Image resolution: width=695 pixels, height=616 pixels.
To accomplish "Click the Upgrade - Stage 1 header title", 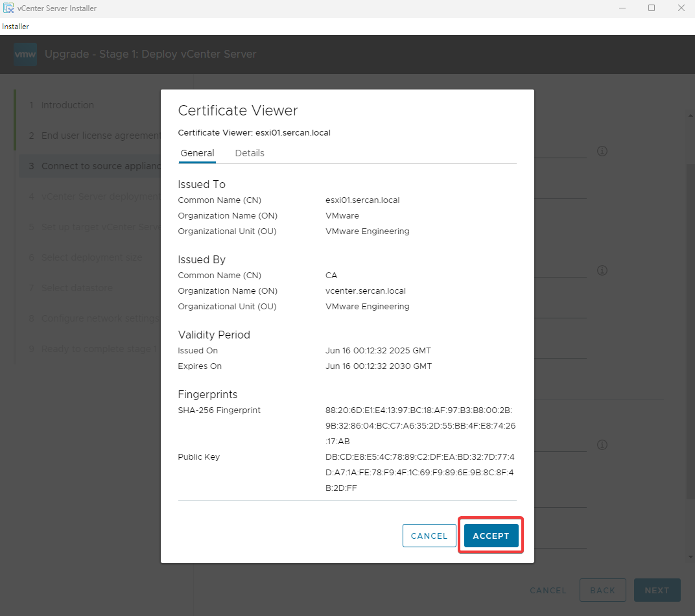I will point(150,54).
